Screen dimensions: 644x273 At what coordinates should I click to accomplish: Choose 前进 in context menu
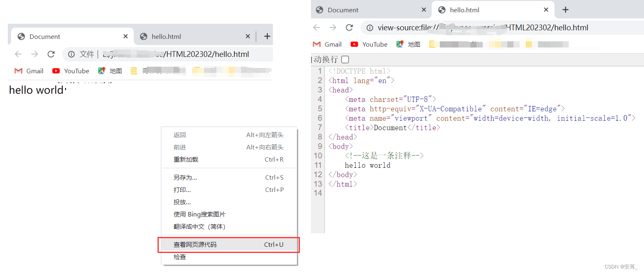[229, 147]
